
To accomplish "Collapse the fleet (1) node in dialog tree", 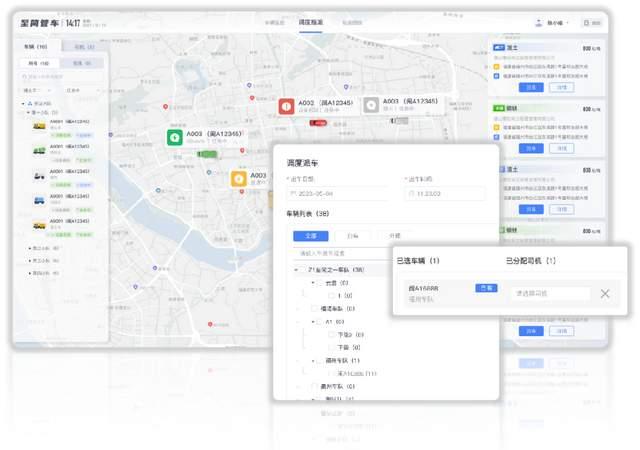I will [x=313, y=361].
